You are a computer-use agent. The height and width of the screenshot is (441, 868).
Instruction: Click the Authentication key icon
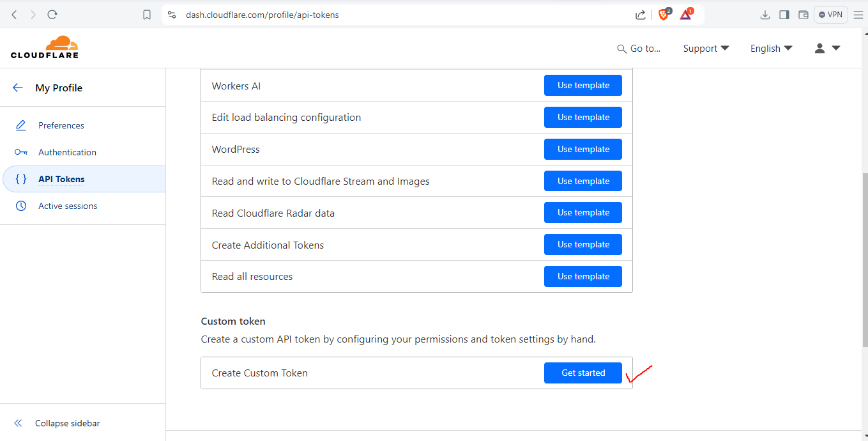tap(21, 152)
